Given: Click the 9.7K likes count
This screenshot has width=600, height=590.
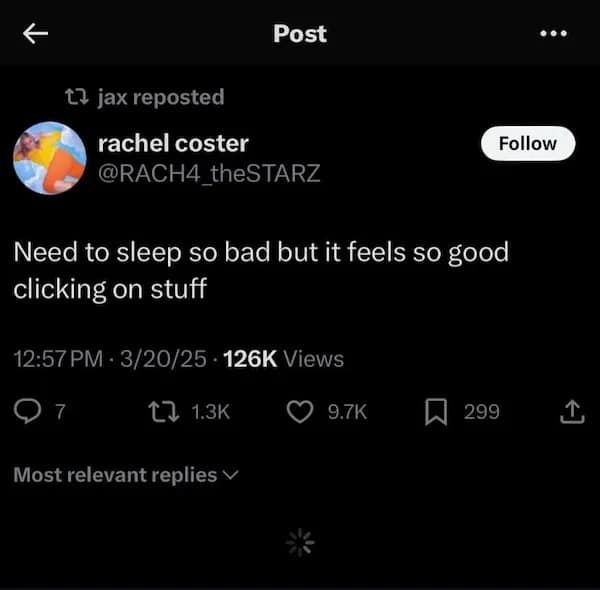Looking at the screenshot, I should [x=348, y=411].
